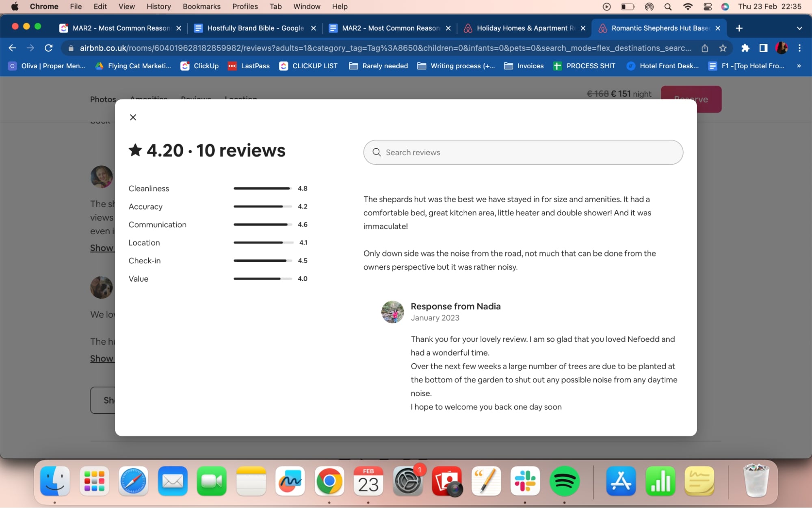Bookmark the page via the star icon
The image size is (812, 508).
pos(723,48)
